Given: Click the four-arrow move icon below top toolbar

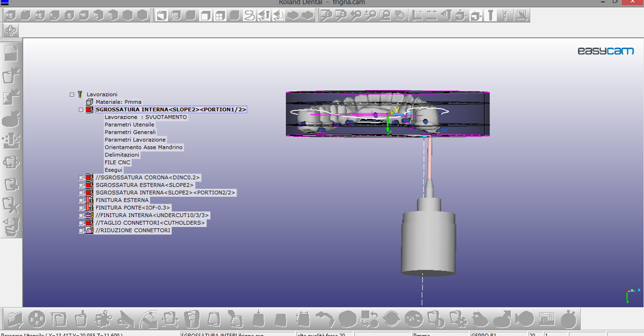Looking at the screenshot, I should click(x=11, y=31).
